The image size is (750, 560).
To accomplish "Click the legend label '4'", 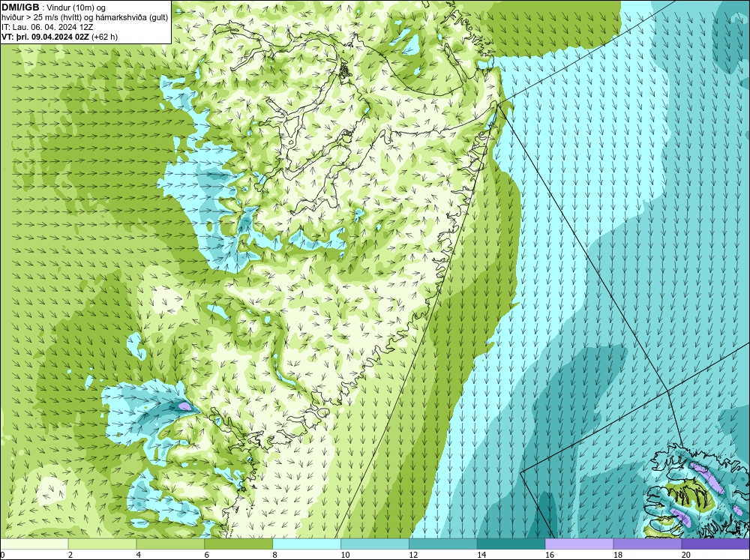I will pyautogui.click(x=139, y=555).
